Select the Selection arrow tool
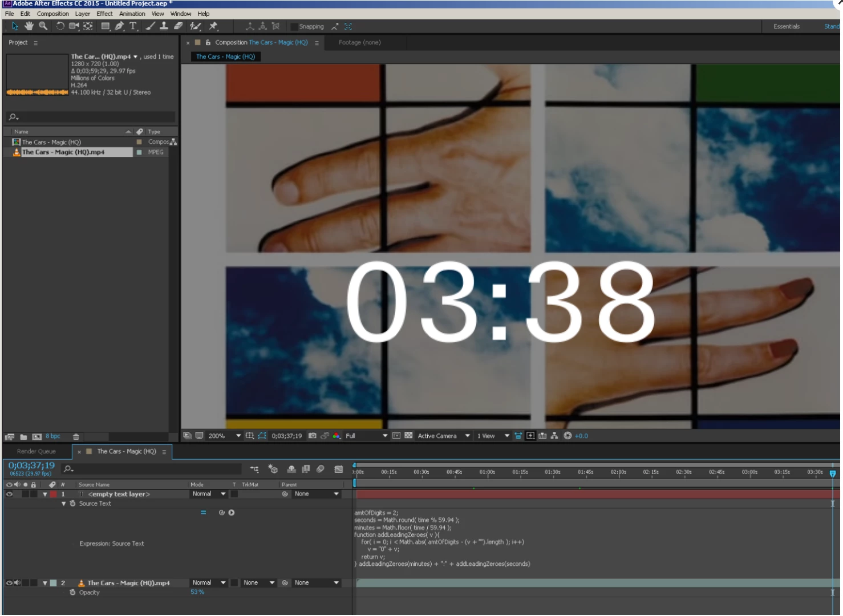Screen dimensions: 843x616 tap(15, 26)
